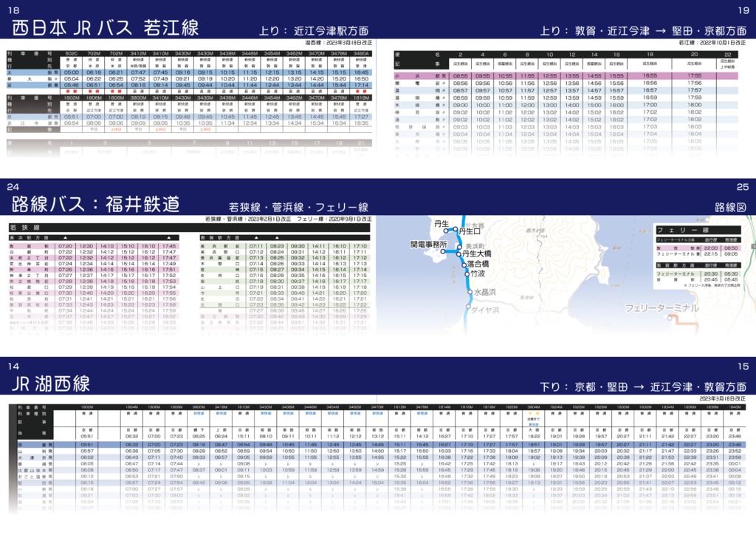Click train number 502C in the table header
The width and height of the screenshot is (756, 535).
point(72,53)
